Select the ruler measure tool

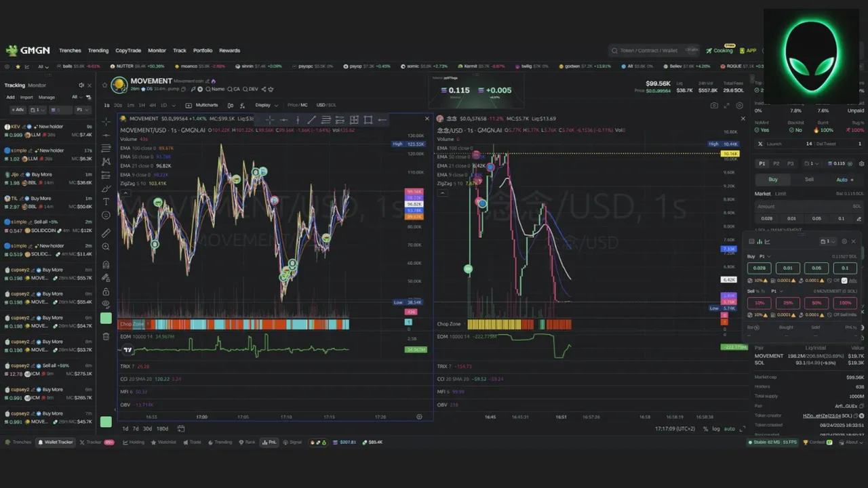(x=106, y=232)
